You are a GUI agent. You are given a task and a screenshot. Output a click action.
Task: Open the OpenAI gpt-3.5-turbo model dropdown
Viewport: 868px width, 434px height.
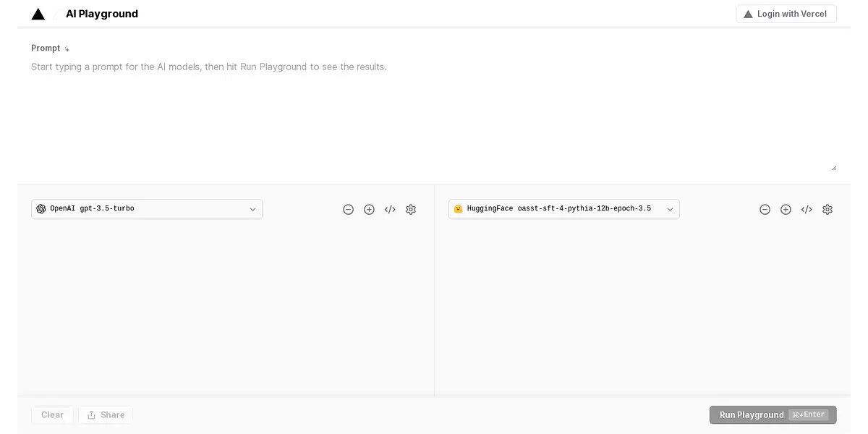tap(147, 209)
